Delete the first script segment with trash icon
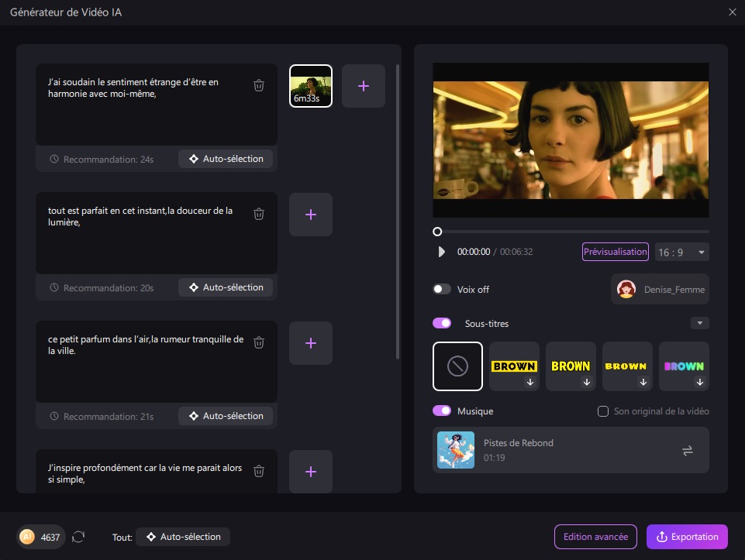 point(259,85)
